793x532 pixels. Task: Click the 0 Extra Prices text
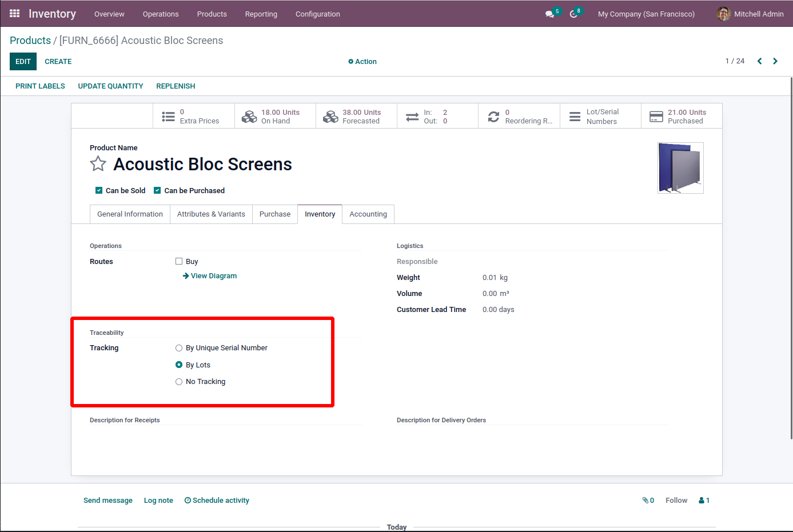(200, 117)
